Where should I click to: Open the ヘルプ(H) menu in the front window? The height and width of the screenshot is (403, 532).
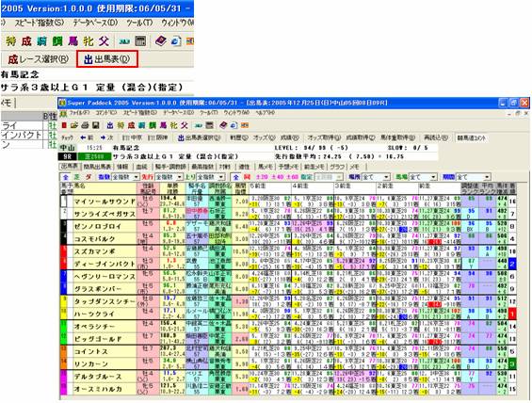click(265, 113)
